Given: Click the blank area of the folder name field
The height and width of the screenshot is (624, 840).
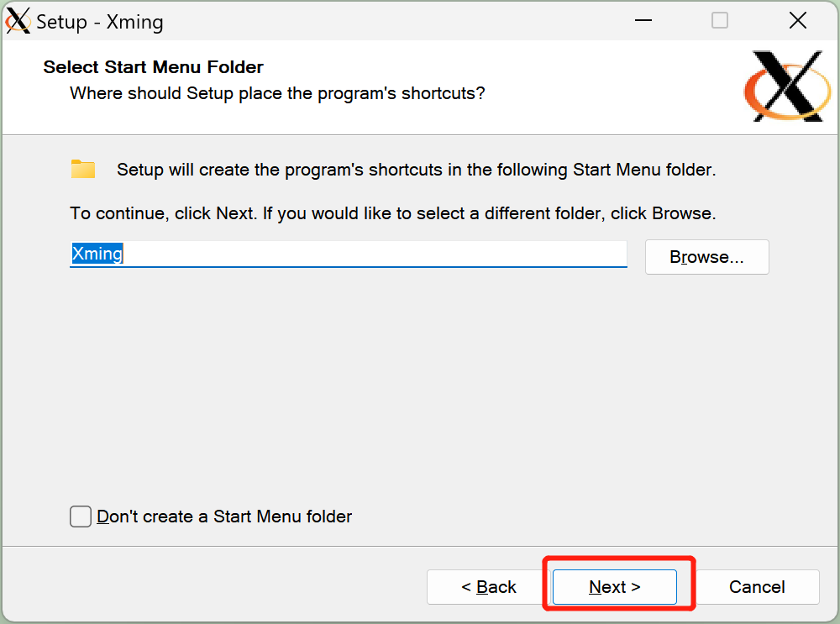Looking at the screenshot, I should tap(378, 254).
